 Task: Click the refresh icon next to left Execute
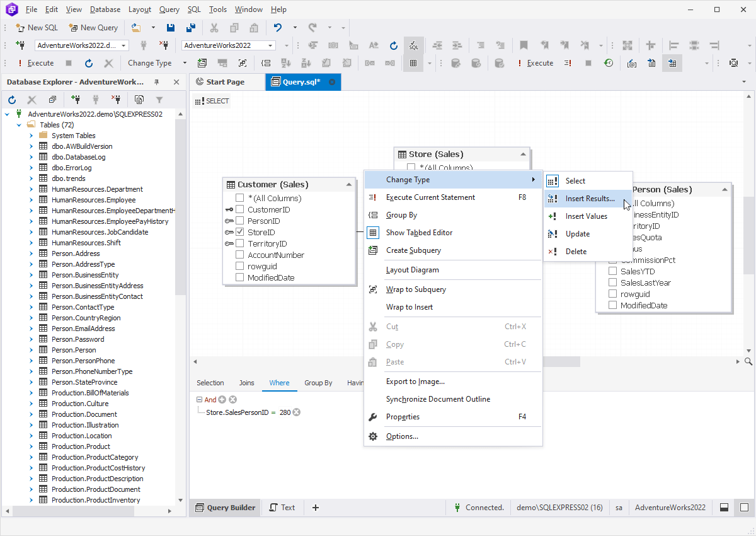[89, 63]
